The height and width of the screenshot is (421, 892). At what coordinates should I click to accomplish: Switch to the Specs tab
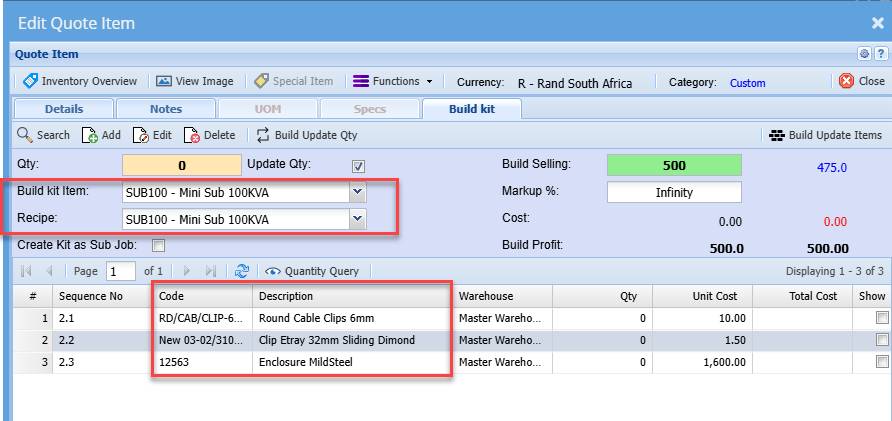tap(370, 109)
